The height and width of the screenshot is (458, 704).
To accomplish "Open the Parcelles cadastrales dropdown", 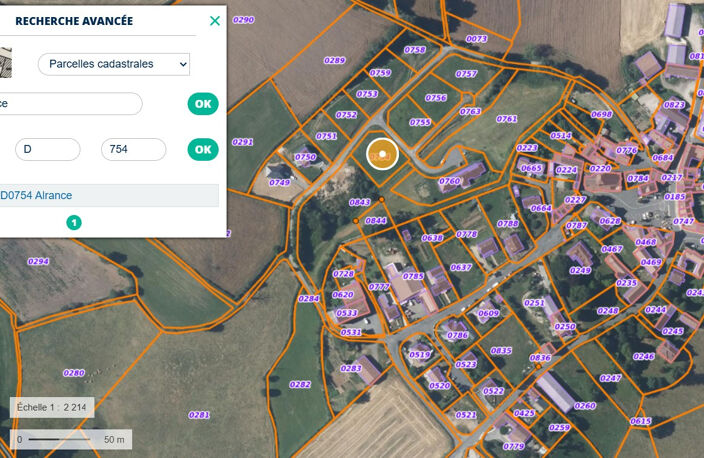I will click(x=114, y=64).
